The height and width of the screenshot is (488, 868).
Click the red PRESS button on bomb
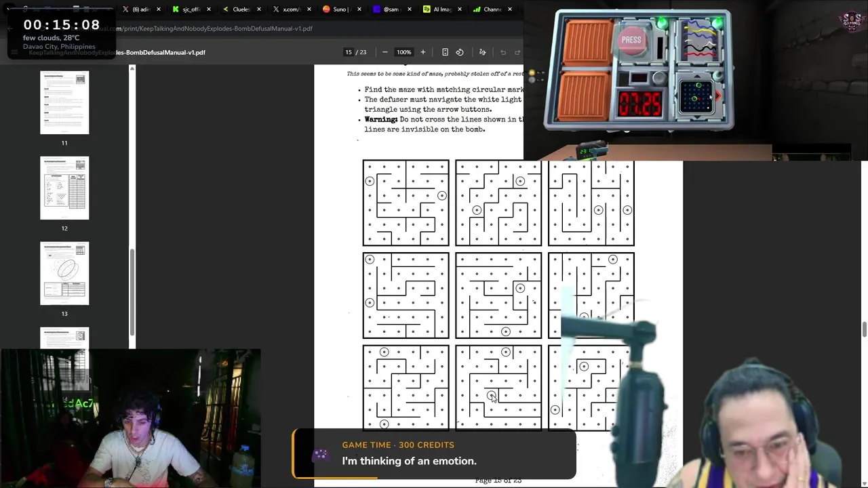(x=631, y=40)
